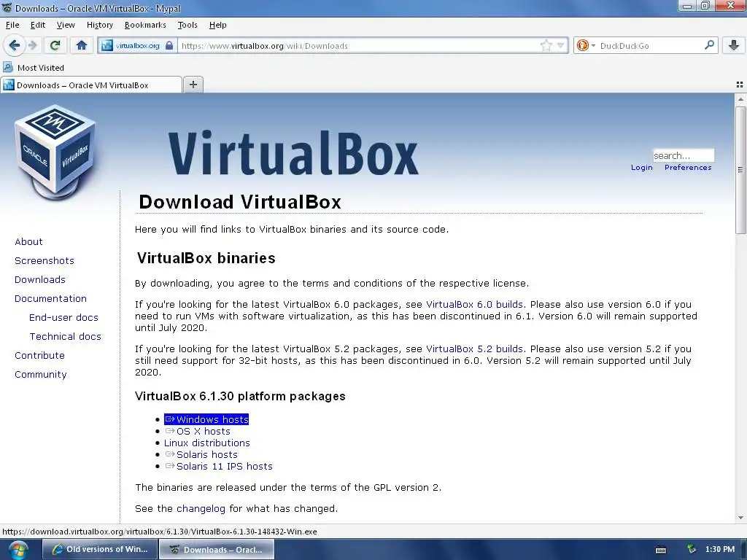The height and width of the screenshot is (560, 747).
Task: Click the address bar URL field
Action: click(x=357, y=46)
